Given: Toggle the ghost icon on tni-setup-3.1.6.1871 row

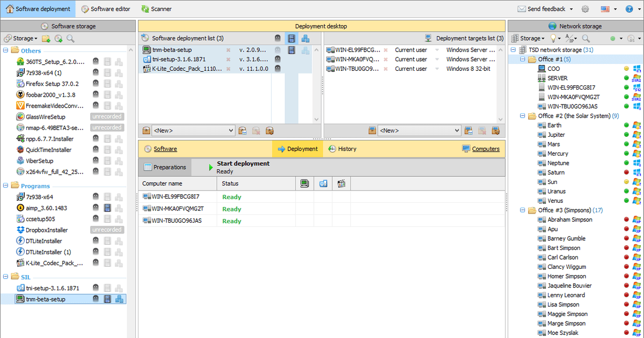Looking at the screenshot, I should (278, 59).
